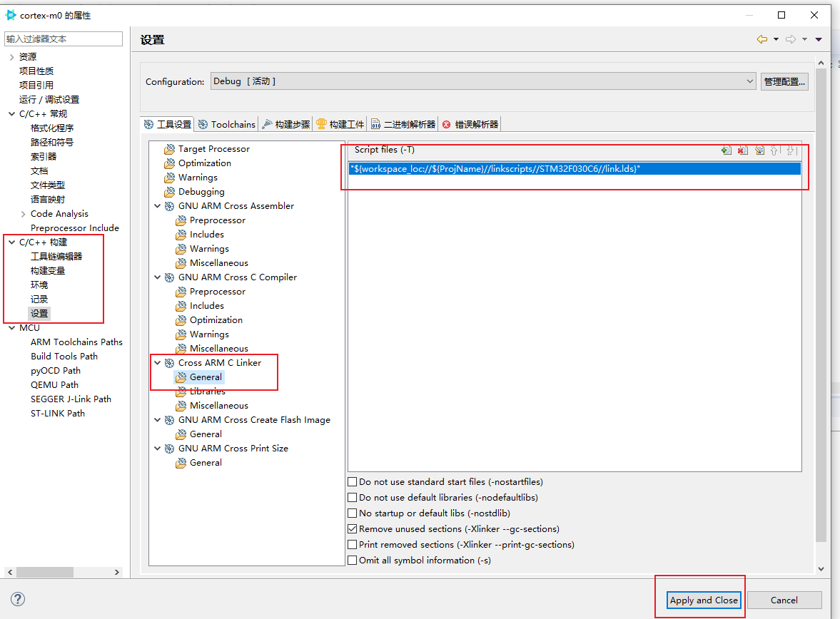The image size is (840, 619).
Task: Open the Configuration dropdown
Action: coord(483,81)
